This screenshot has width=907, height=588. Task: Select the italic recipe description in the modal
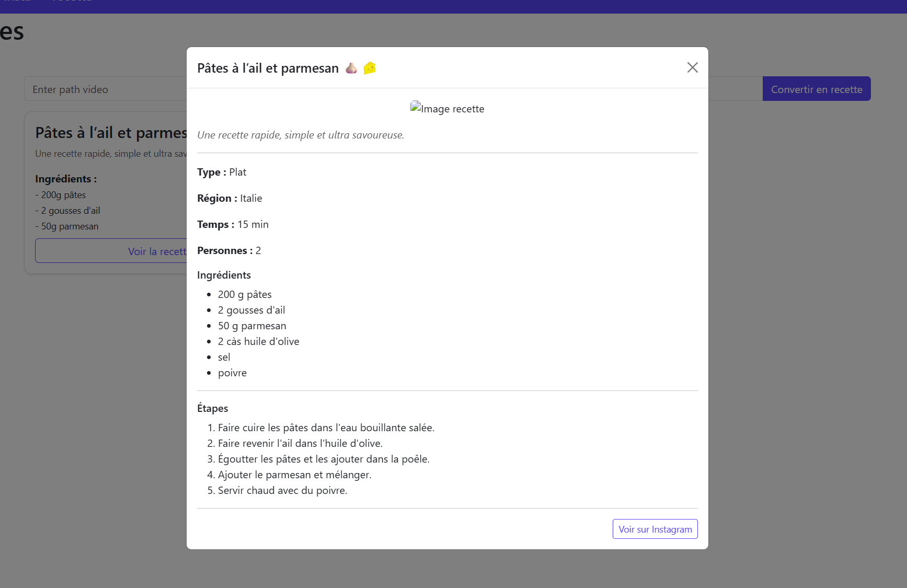(301, 135)
